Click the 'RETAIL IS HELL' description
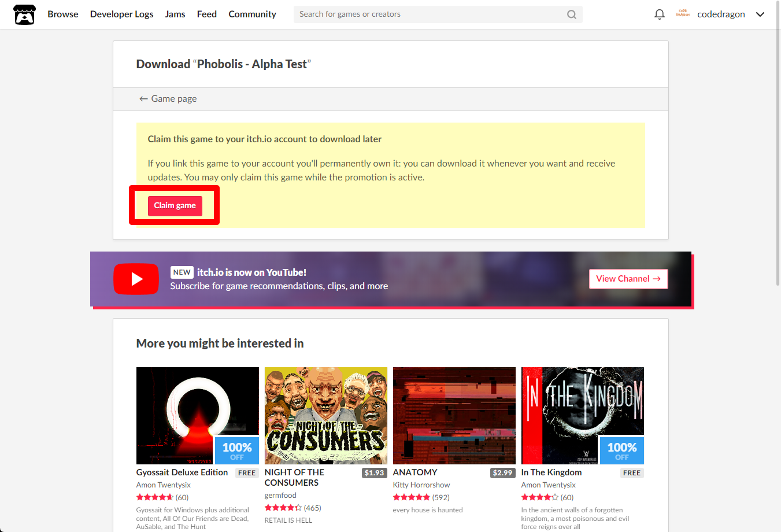 (x=288, y=520)
